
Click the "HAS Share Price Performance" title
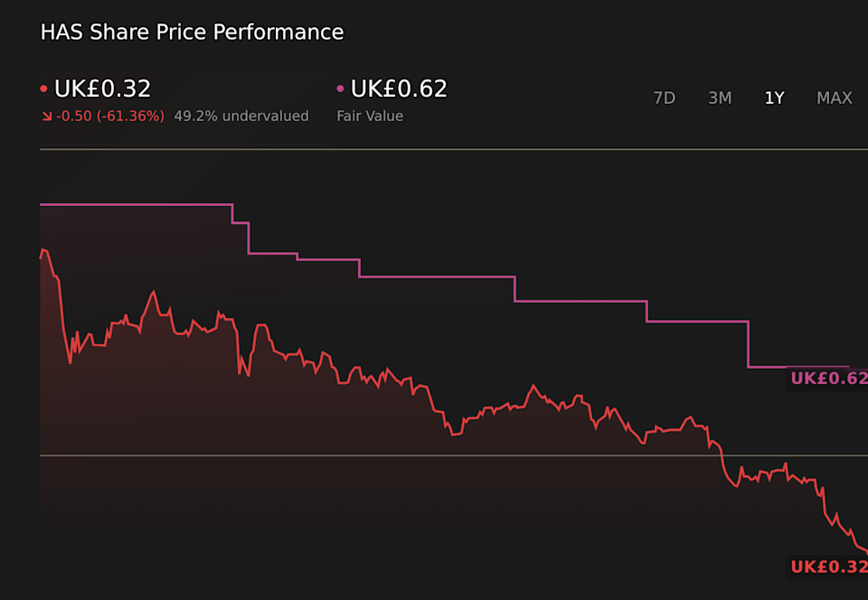pos(192,33)
